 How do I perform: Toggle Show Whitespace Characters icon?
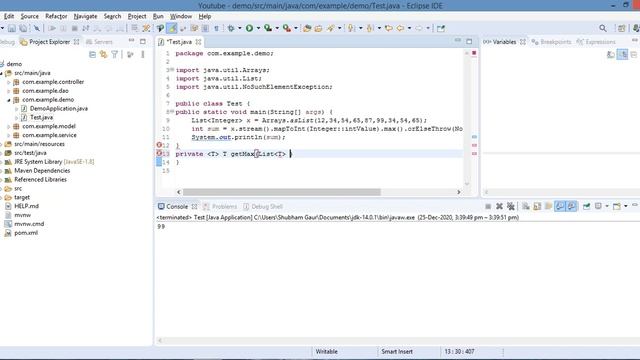[217, 28]
